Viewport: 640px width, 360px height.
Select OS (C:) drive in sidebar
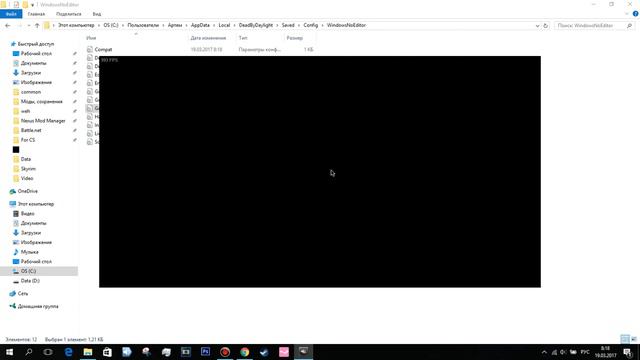coord(28,271)
